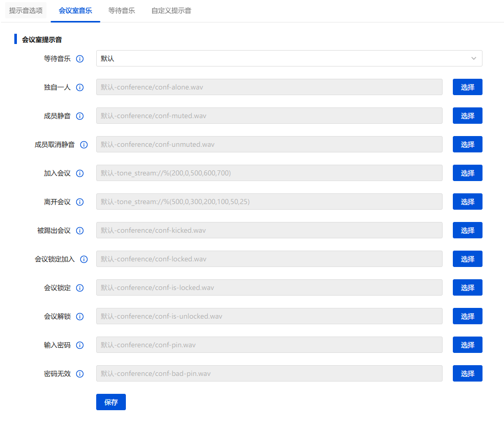Switch to 自定义提示音 tab

[171, 10]
